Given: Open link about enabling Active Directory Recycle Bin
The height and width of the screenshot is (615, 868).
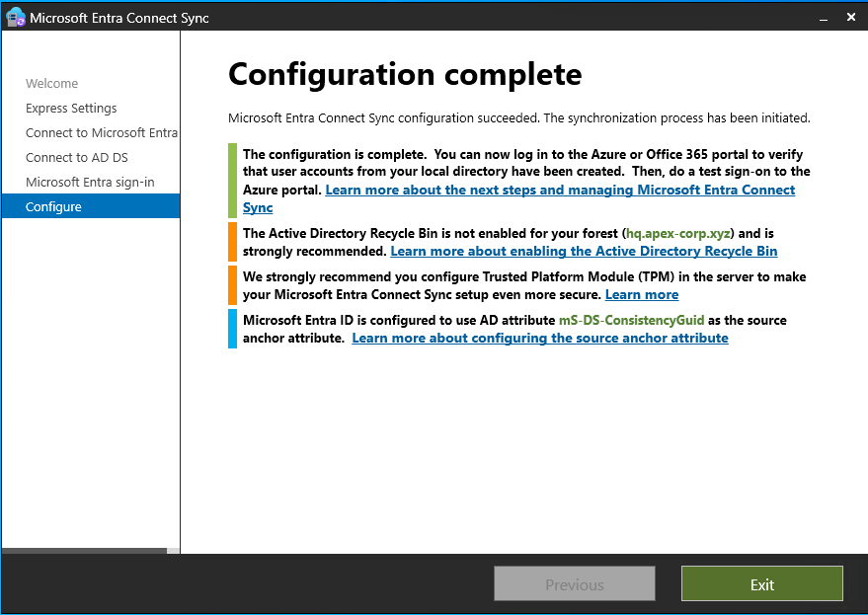Looking at the screenshot, I should (x=584, y=252).
